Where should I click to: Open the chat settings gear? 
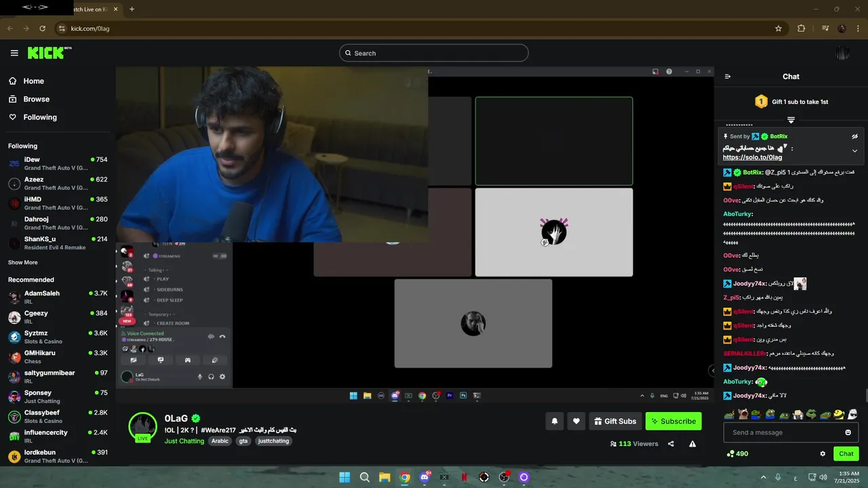tap(823, 454)
